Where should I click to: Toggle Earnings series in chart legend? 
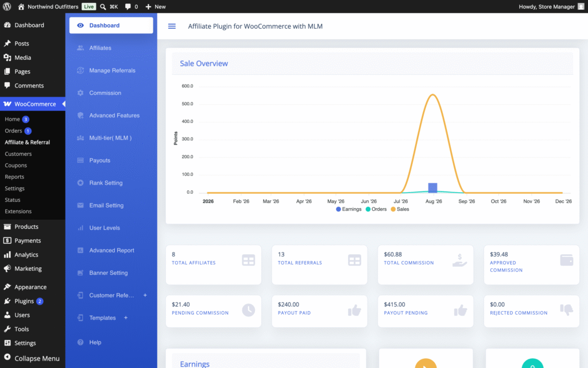[349, 209]
